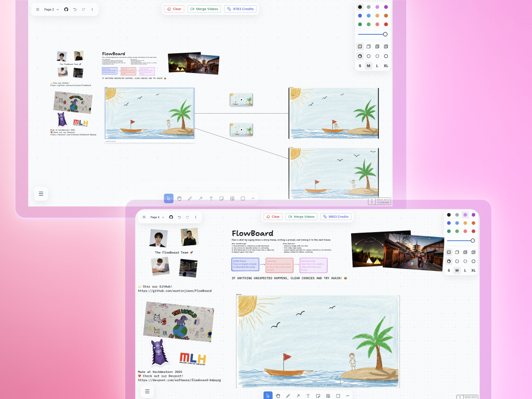Select the Text tool in the front window toolbar

point(308,396)
